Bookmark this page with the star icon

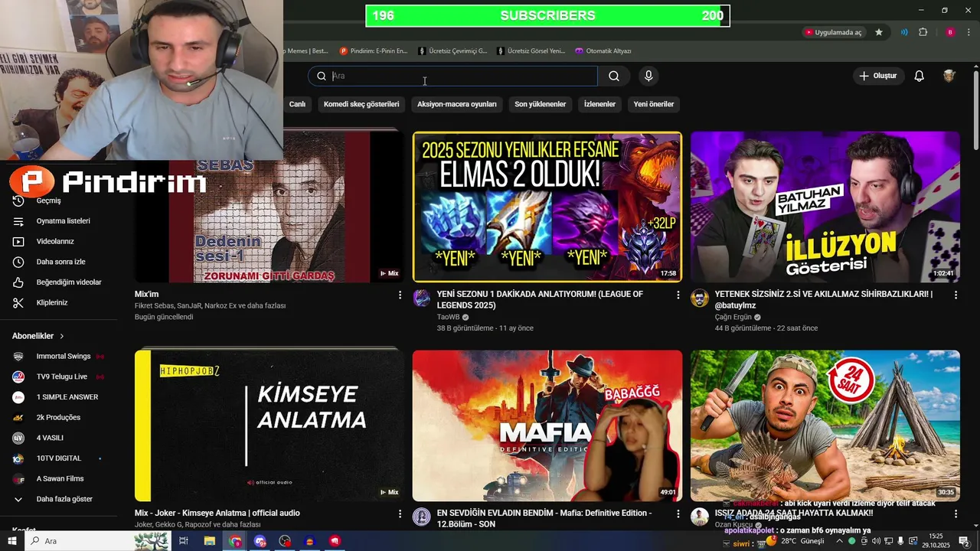(x=879, y=32)
